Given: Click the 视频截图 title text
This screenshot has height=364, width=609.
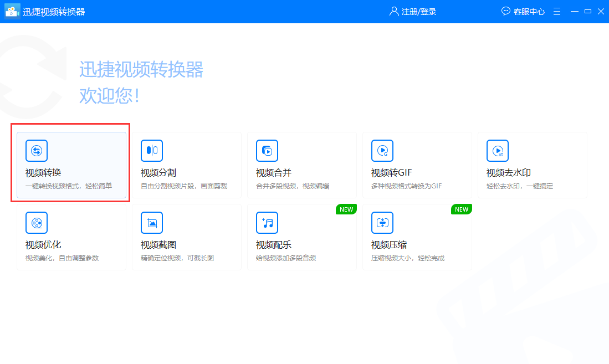Looking at the screenshot, I should click(x=158, y=245).
